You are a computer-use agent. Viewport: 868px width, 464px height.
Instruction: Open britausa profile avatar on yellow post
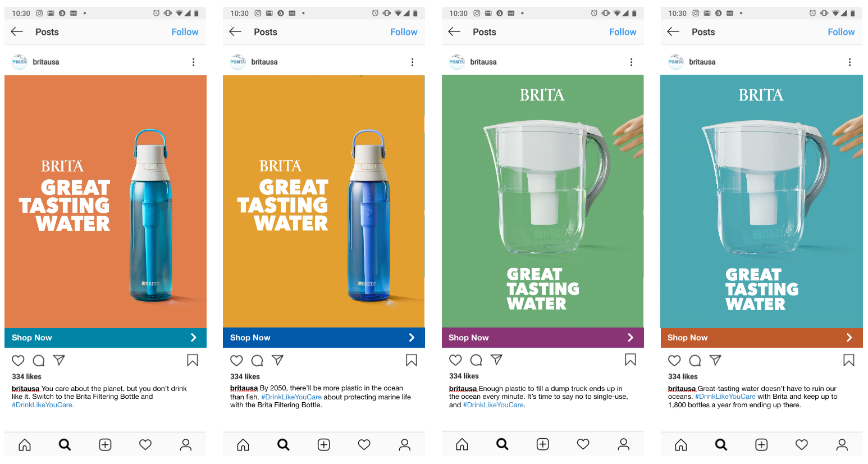coord(238,62)
